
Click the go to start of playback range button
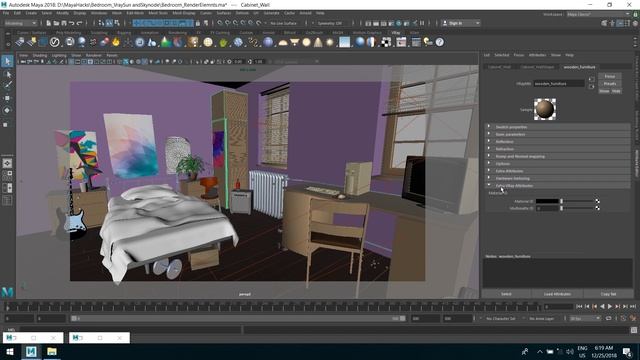click(579, 306)
